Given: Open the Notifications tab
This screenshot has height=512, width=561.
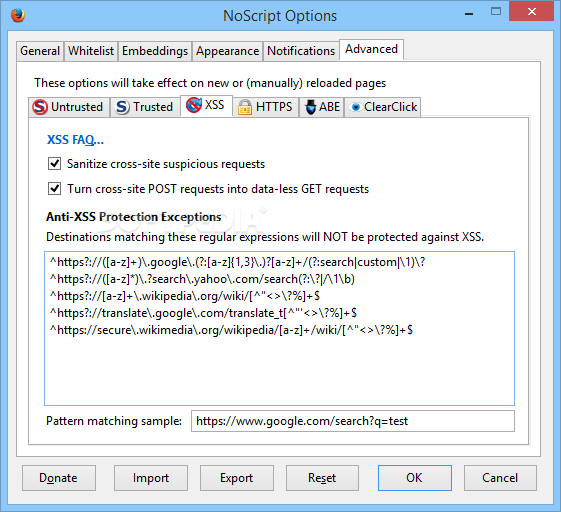Looking at the screenshot, I should (x=301, y=51).
